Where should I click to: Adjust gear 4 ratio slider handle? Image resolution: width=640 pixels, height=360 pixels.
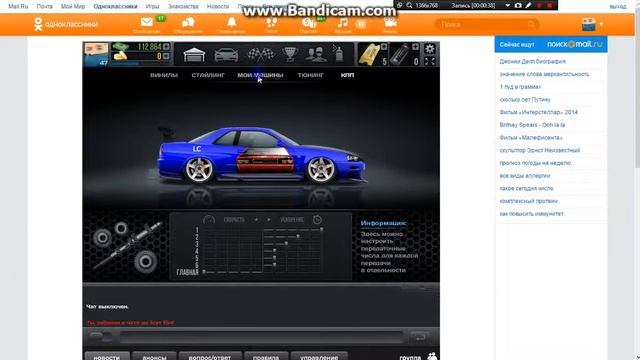point(274,251)
